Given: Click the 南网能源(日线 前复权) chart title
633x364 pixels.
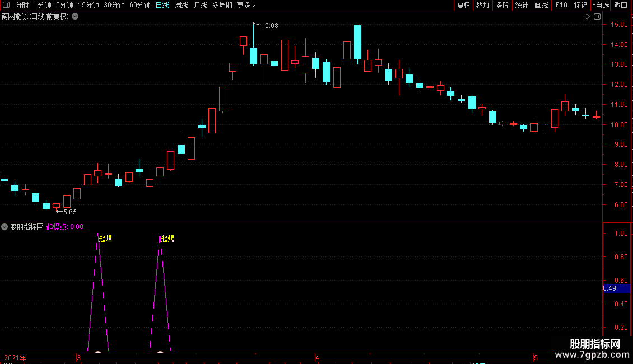Looking at the screenshot, I should 35,17.
